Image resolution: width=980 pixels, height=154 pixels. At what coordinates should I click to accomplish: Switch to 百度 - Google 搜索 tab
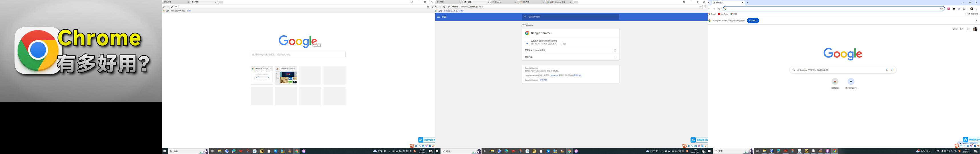(x=559, y=2)
